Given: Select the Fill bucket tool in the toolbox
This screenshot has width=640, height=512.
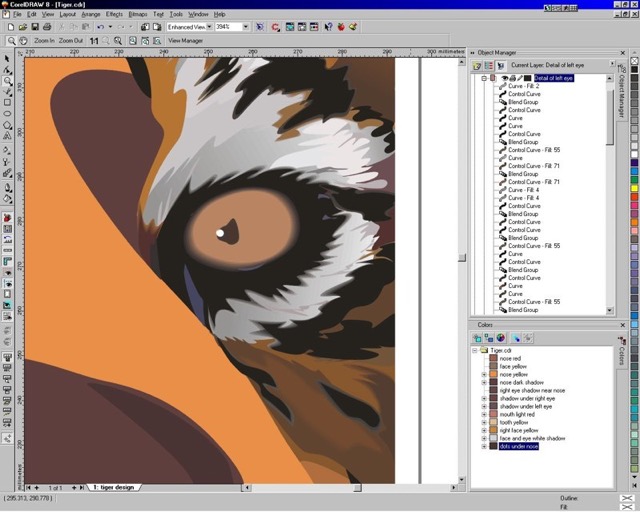Looking at the screenshot, I should coord(7,199).
